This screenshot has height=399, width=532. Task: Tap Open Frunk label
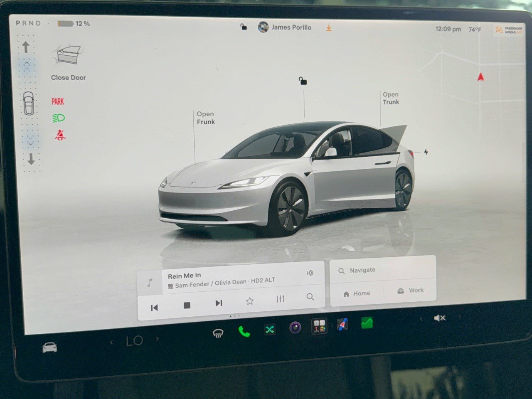206,118
